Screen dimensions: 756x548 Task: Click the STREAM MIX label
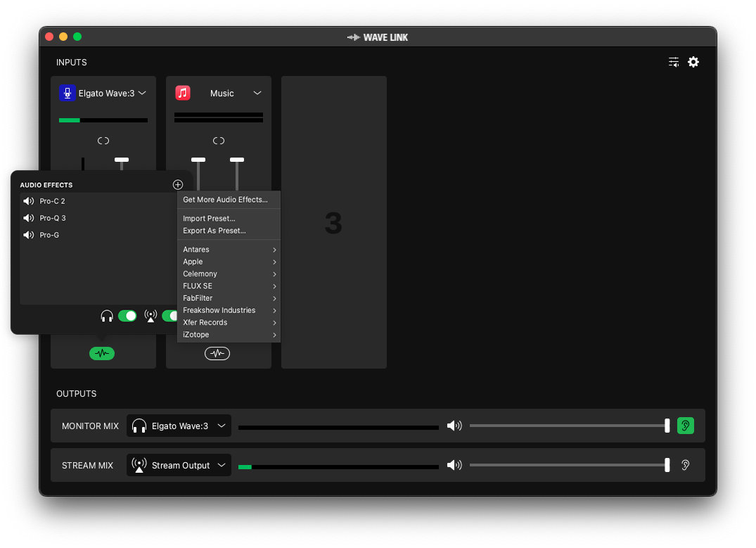pyautogui.click(x=87, y=466)
